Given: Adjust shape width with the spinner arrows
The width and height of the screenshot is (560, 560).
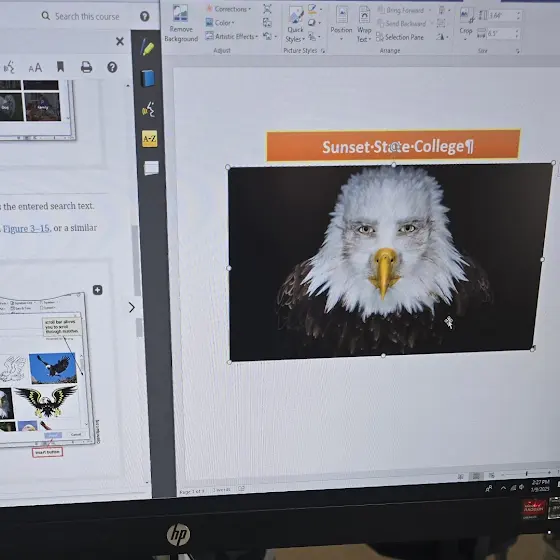Looking at the screenshot, I should [x=517, y=34].
